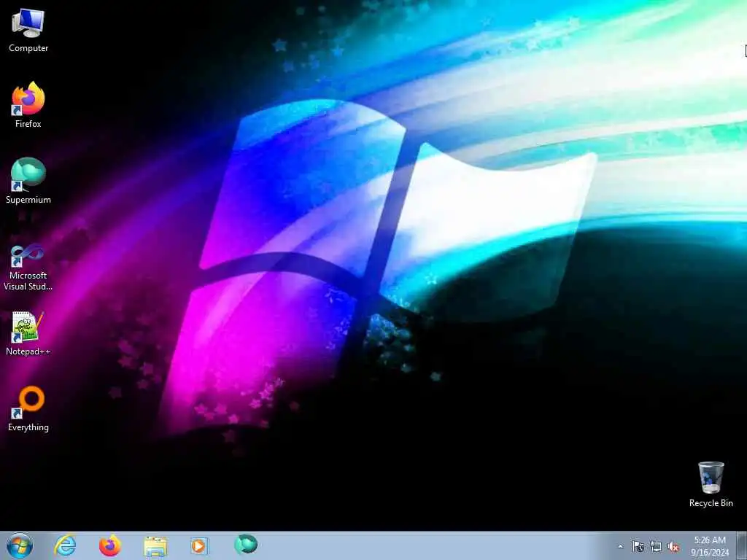The height and width of the screenshot is (560, 747).
Task: Select the Microsoft Visual Studio shortcut
Action: click(28, 267)
